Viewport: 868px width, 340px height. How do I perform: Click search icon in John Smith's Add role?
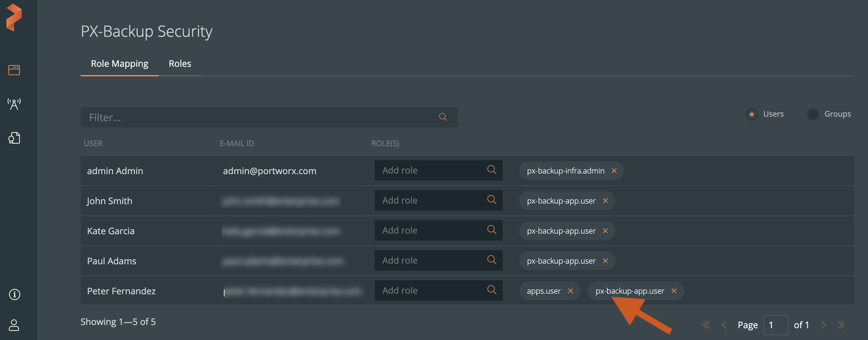[492, 200]
